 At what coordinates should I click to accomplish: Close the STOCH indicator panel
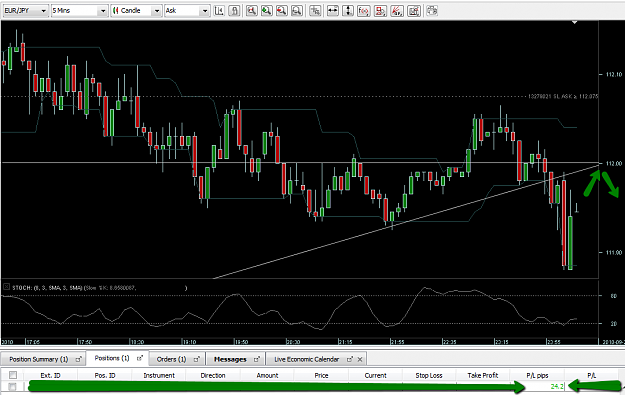pos(6,287)
